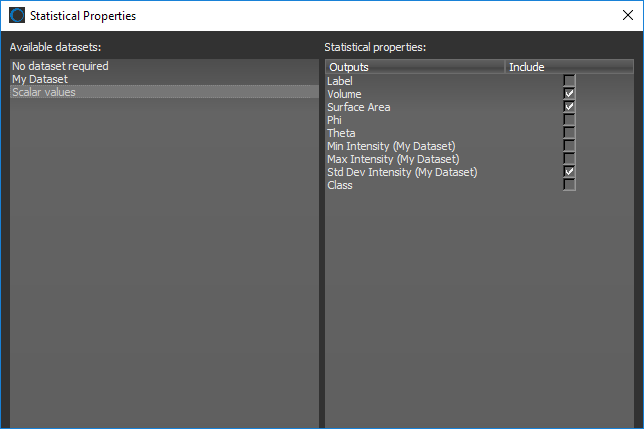644x429 pixels.
Task: Tick the Phi include checkbox
Action: click(x=569, y=120)
